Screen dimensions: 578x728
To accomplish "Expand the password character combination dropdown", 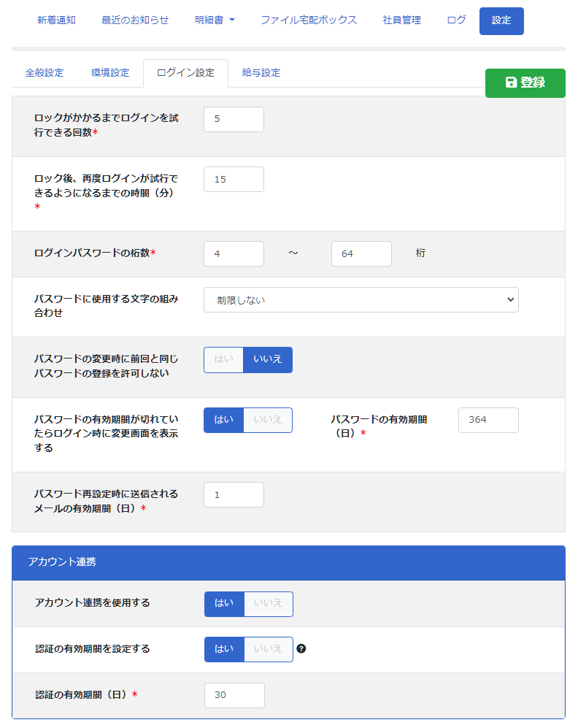I will coord(361,299).
